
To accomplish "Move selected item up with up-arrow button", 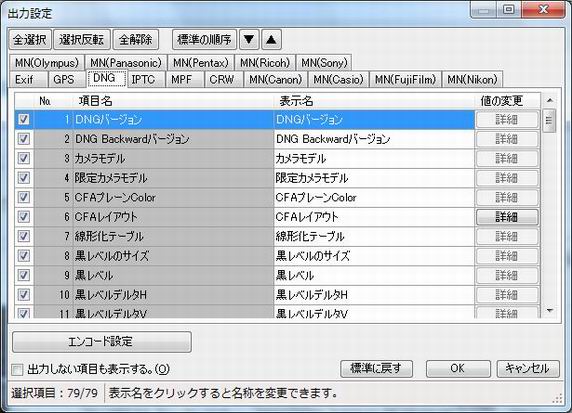I will click(x=271, y=39).
